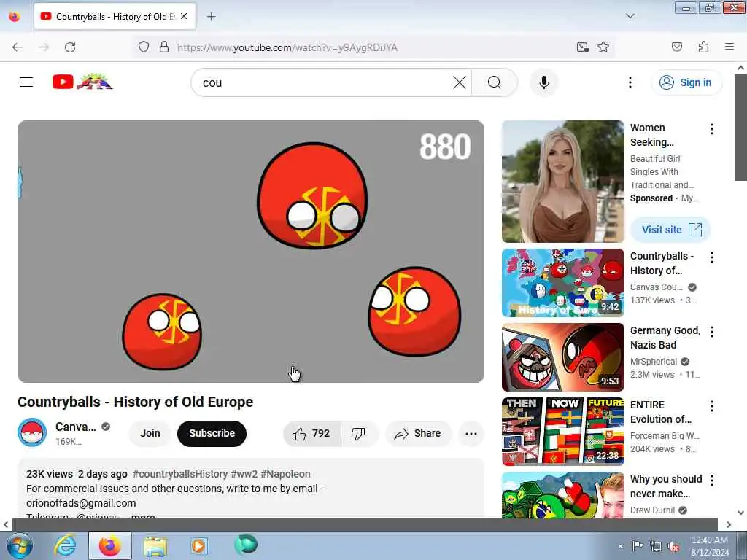The image size is (747, 560).
Task: Open Firefox application menu
Action: [729, 47]
